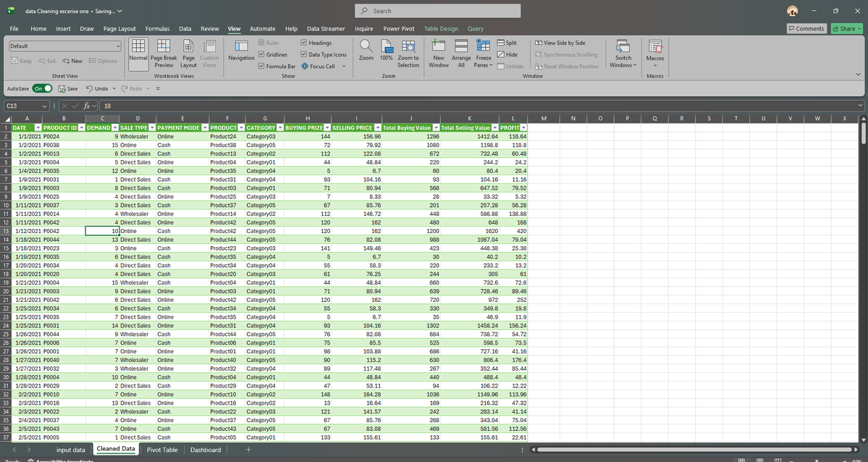Open the File menu

tap(14, 29)
